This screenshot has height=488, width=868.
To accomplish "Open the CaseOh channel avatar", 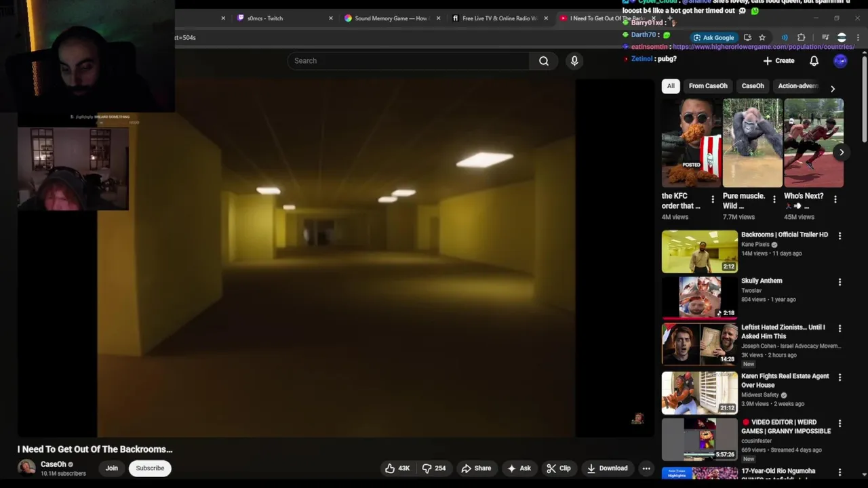I will [x=26, y=468].
